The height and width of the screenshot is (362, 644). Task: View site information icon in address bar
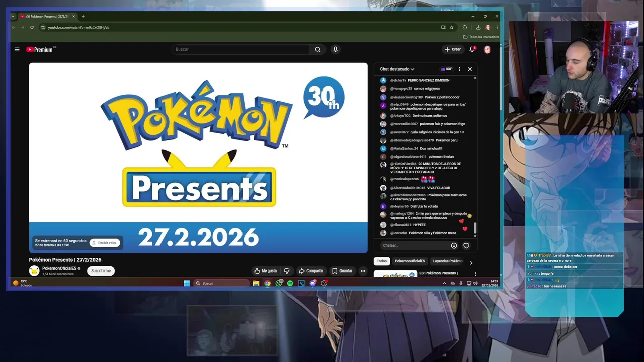click(x=43, y=27)
